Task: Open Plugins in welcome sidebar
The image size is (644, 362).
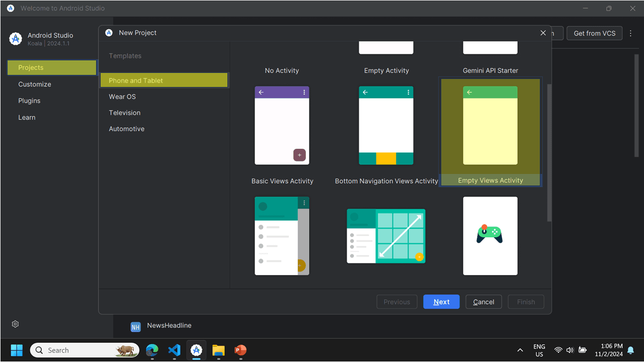Action: click(x=29, y=101)
